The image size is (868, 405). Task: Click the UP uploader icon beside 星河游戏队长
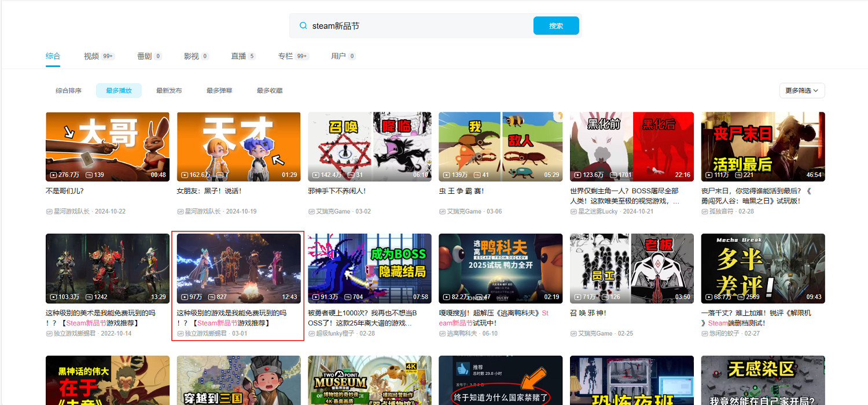(49, 211)
